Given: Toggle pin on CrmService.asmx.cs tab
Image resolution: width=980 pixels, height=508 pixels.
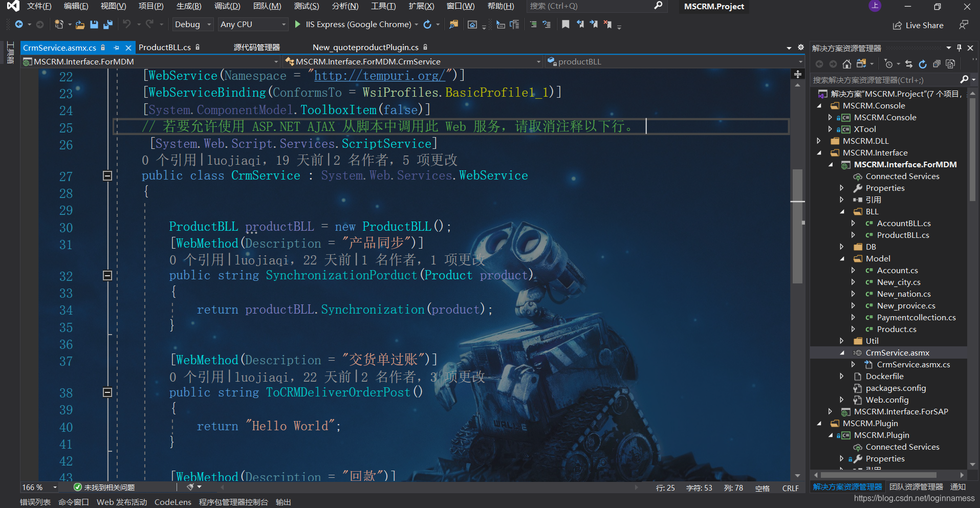Looking at the screenshot, I should click(x=116, y=48).
